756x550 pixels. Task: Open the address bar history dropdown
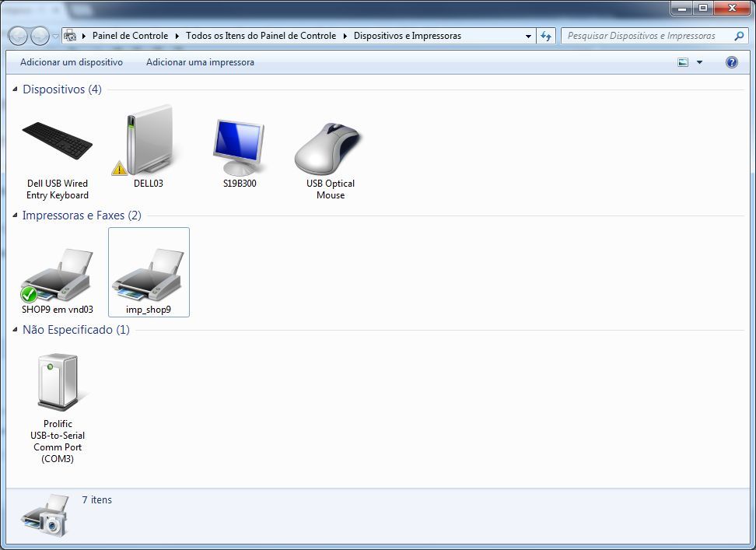(x=528, y=36)
